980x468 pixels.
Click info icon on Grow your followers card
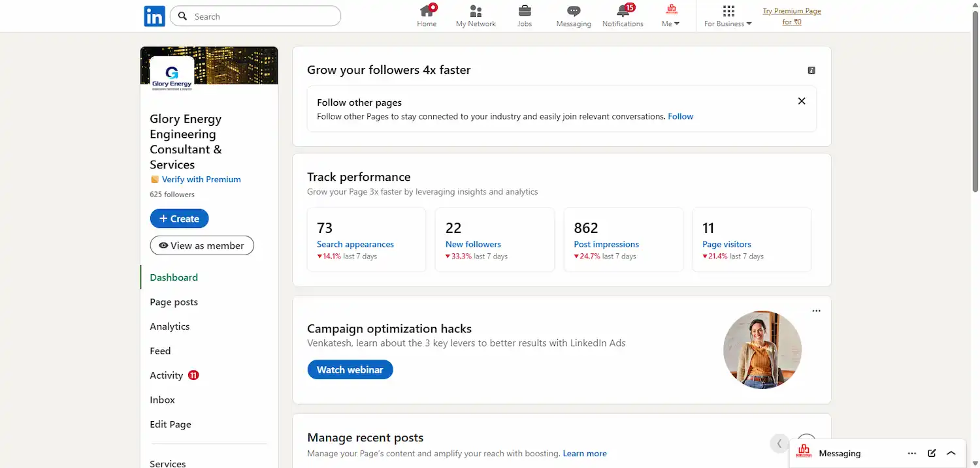811,70
